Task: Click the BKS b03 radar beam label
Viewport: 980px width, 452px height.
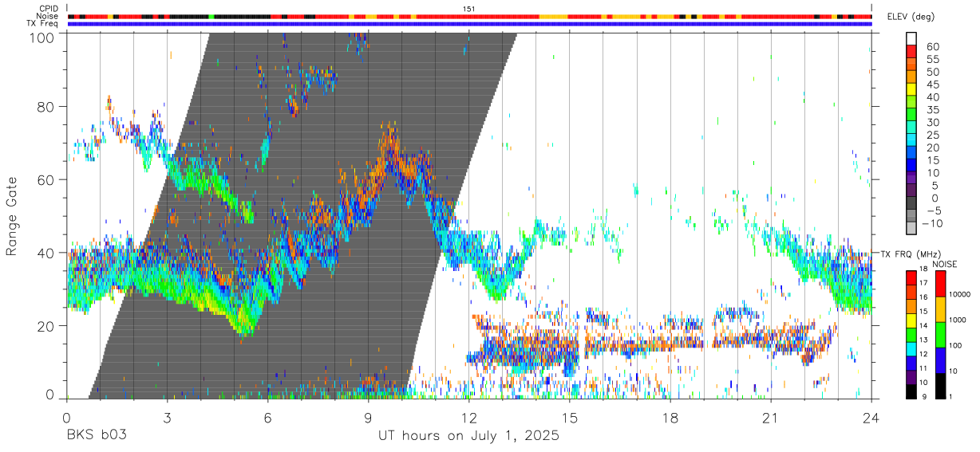Action: click(x=96, y=436)
